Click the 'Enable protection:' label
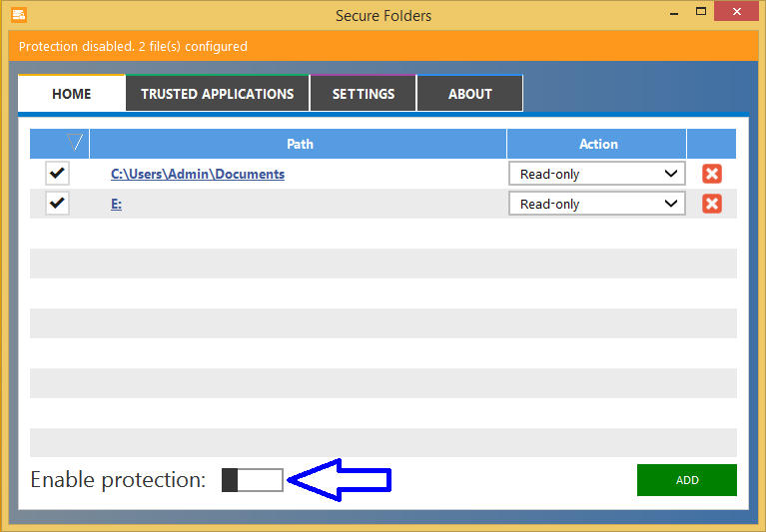The image size is (766, 532). (118, 480)
